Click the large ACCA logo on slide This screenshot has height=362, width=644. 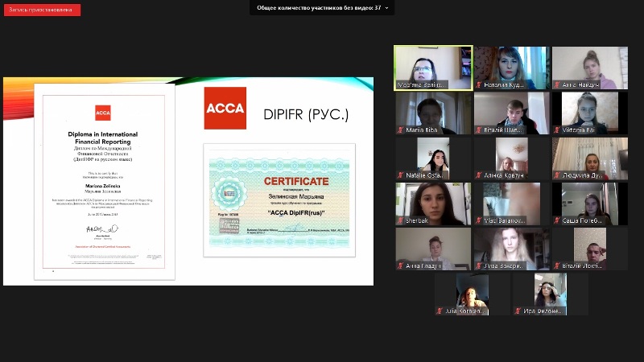coord(225,108)
